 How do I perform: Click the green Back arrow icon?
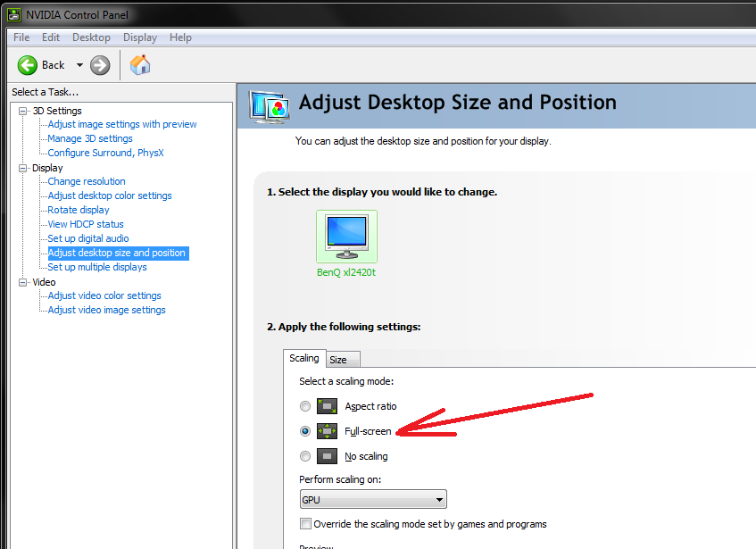point(28,65)
